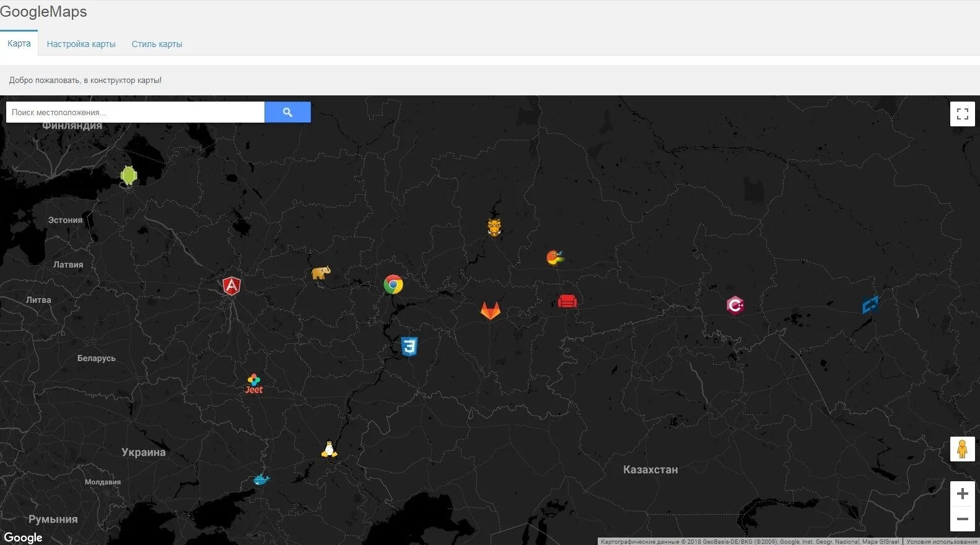Click the GitLab fox marker
Viewport: 980px width, 545px height.
coord(491,310)
